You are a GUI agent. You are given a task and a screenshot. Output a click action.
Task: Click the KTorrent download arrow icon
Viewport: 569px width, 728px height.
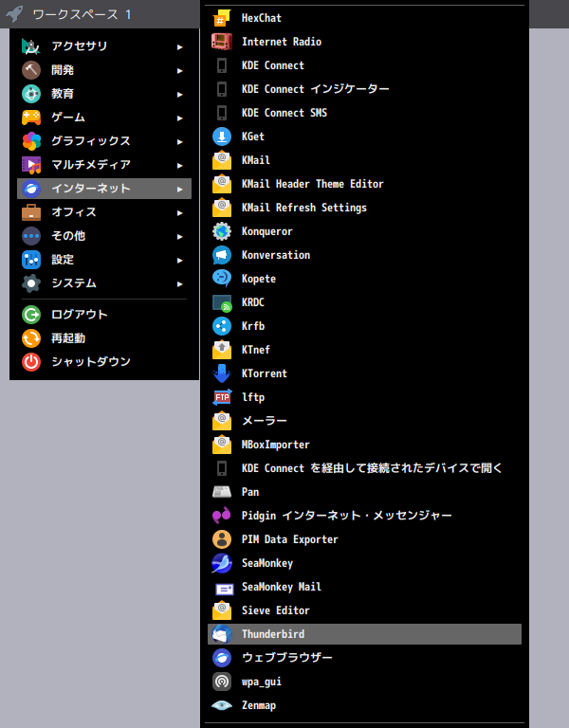click(x=222, y=373)
